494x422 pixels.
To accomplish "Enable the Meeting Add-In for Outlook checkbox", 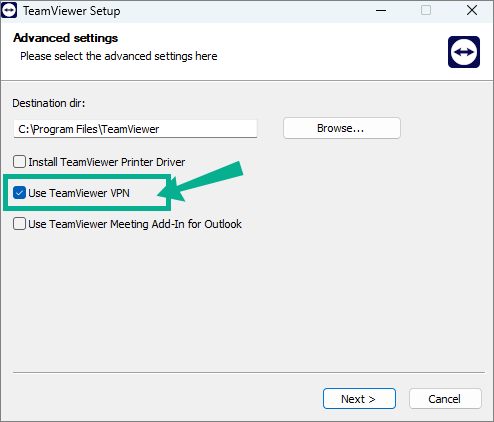I will tap(19, 223).
